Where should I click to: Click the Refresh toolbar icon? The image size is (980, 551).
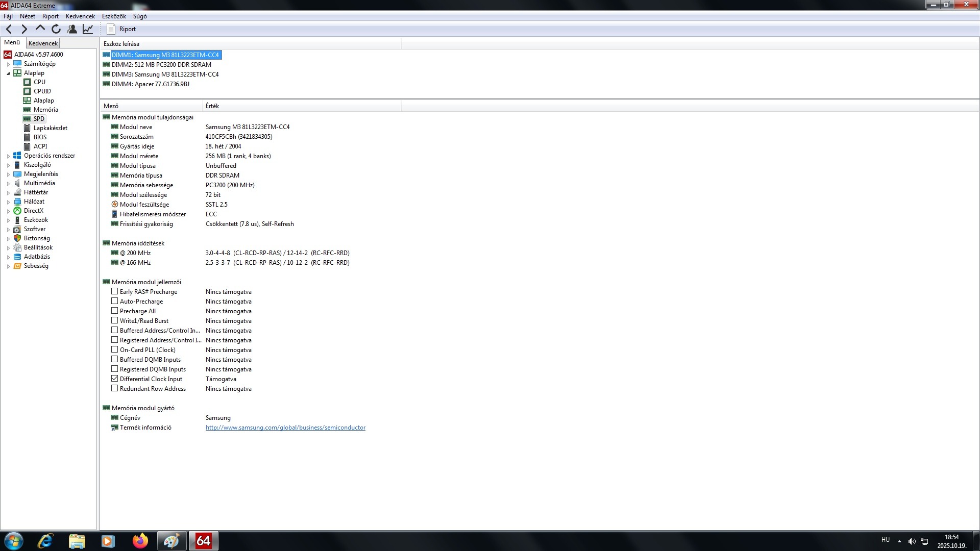tap(56, 29)
